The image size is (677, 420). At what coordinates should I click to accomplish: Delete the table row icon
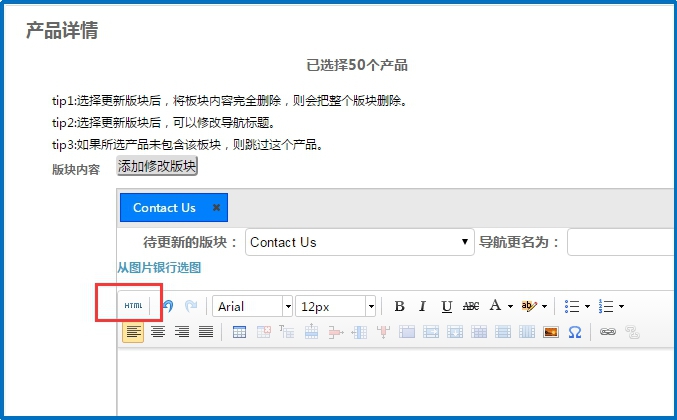pos(335,332)
